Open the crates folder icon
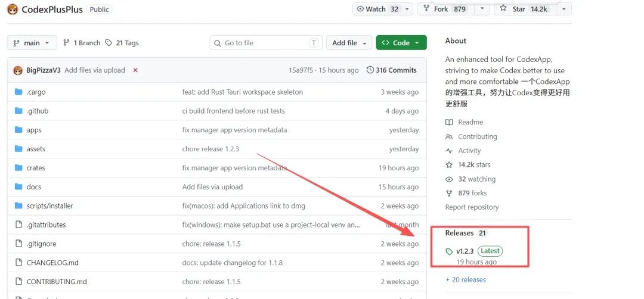Screen dimensions: 644x299 [x=18, y=167]
